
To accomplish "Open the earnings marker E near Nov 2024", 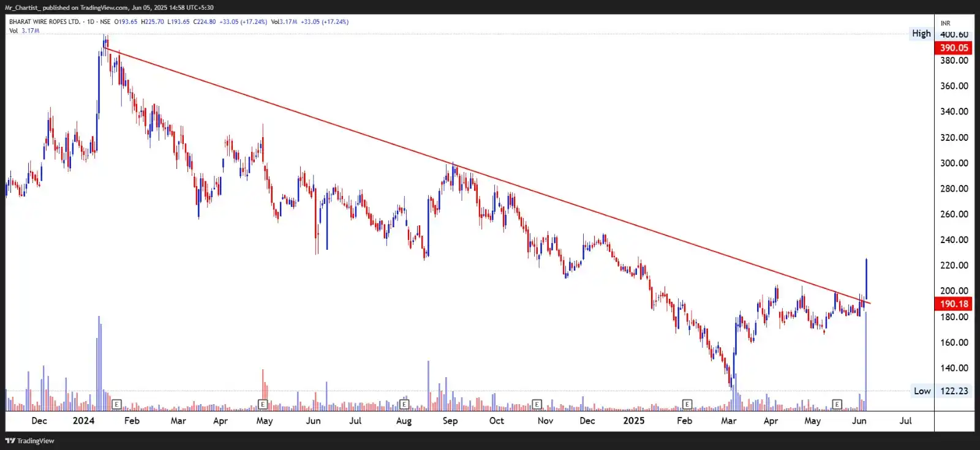I will coord(537,404).
